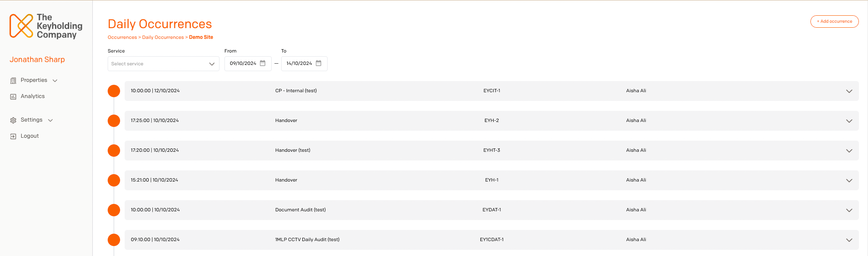Click the timeline marker beside EYH-2 entry
Image resolution: width=868 pixels, height=256 pixels.
pyautogui.click(x=114, y=121)
